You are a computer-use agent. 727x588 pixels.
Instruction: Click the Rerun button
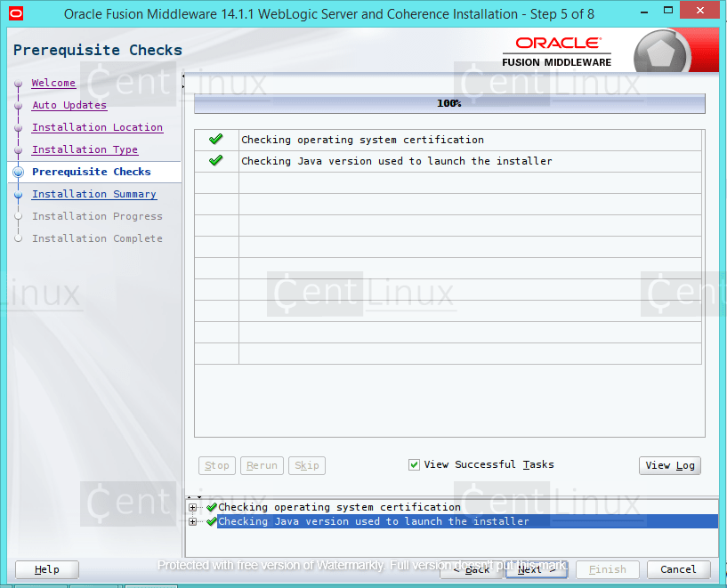click(262, 465)
